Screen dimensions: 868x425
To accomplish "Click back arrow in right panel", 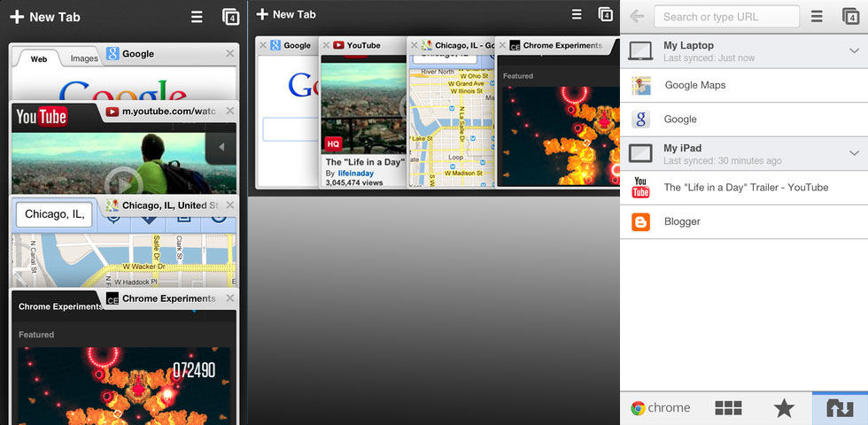I will pos(637,17).
